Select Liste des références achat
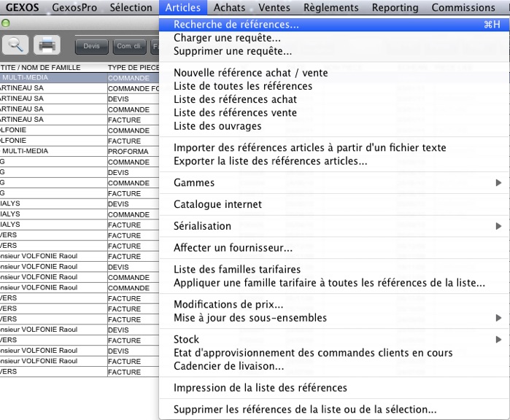Image resolution: width=510 pixels, height=420 pixels. coord(334,99)
